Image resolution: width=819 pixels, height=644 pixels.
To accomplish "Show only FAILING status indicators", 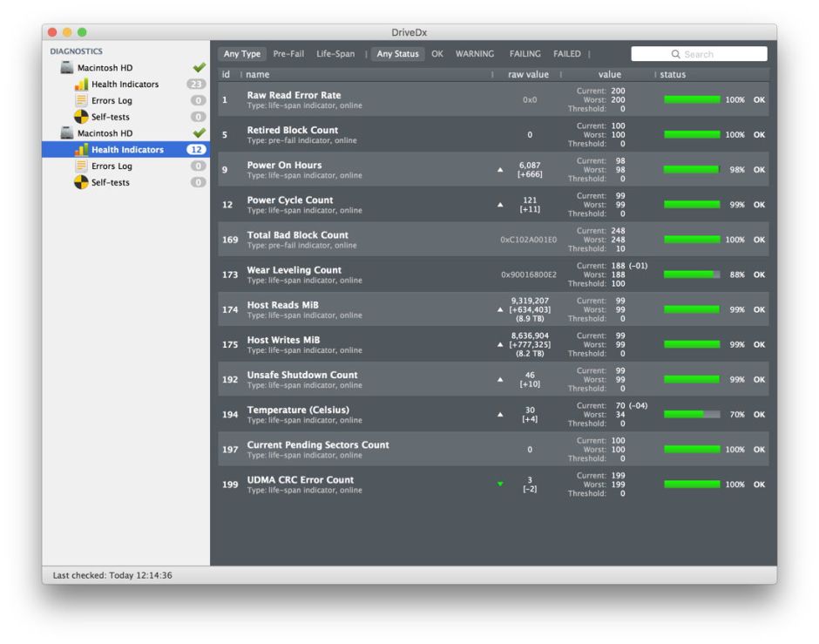I will point(525,54).
